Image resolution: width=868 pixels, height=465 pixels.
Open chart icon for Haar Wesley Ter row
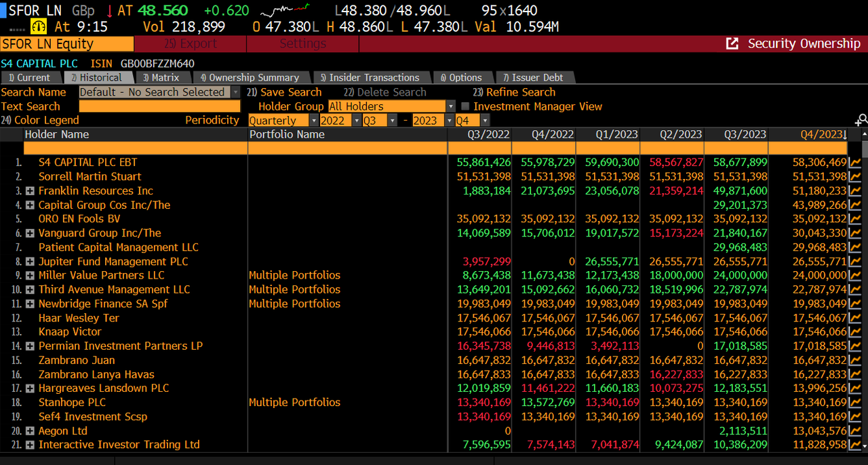point(854,318)
